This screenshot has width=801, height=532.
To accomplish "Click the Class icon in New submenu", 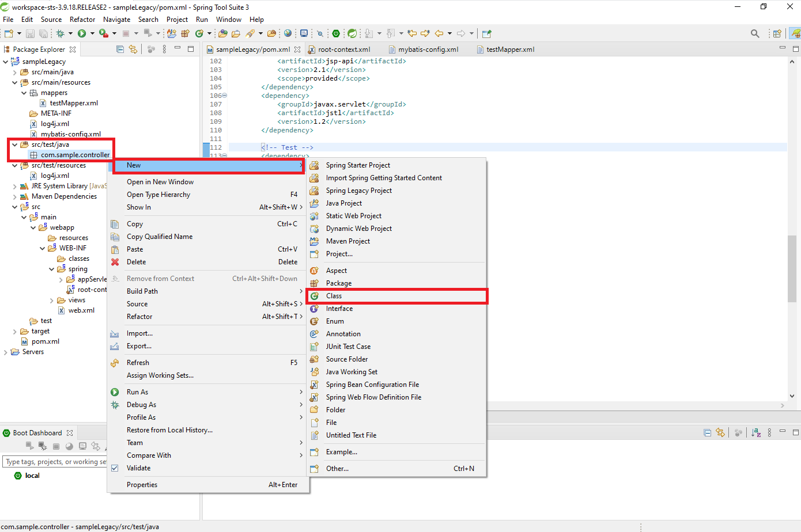I will 315,296.
